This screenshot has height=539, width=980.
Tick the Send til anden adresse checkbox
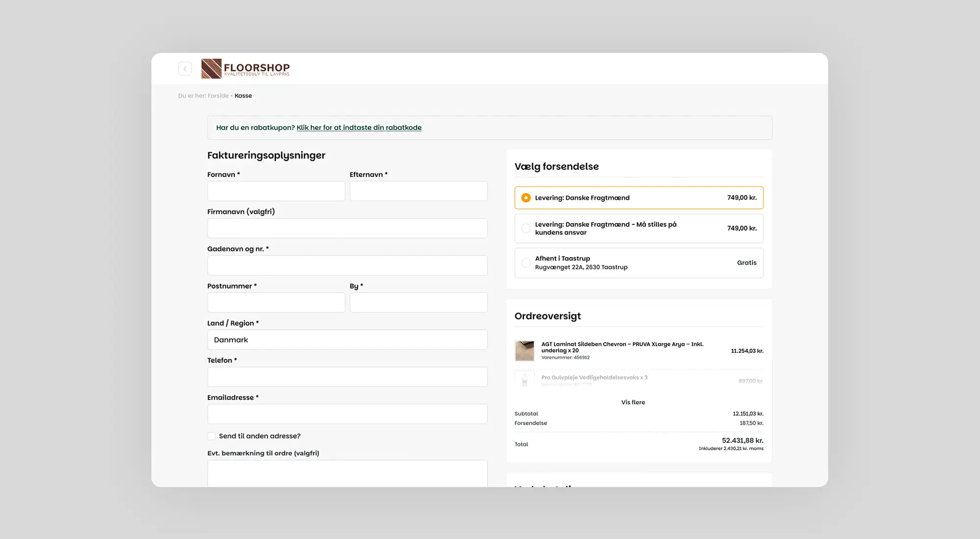click(x=212, y=436)
